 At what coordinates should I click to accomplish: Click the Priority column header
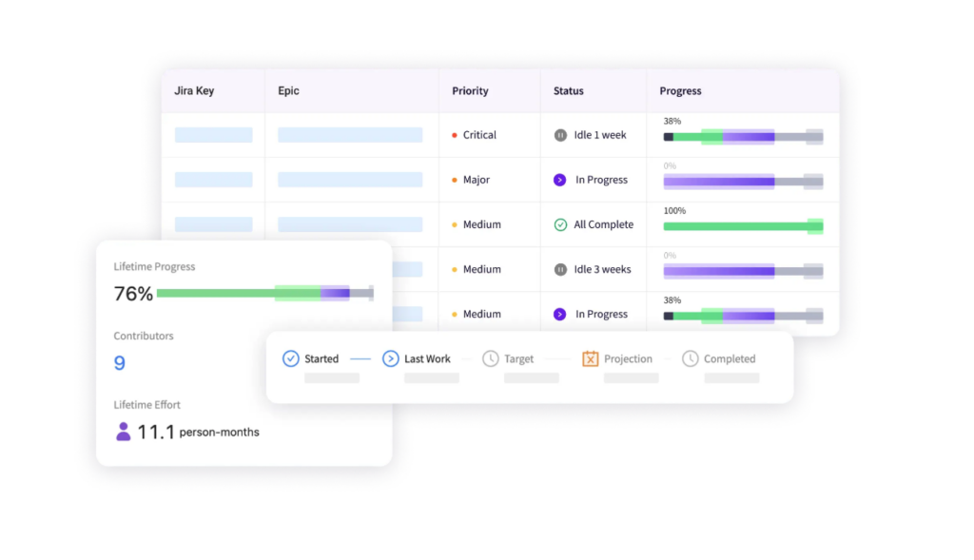point(470,91)
